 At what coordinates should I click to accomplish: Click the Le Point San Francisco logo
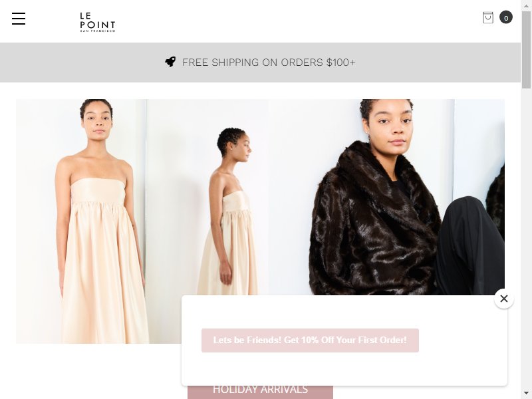(98, 23)
